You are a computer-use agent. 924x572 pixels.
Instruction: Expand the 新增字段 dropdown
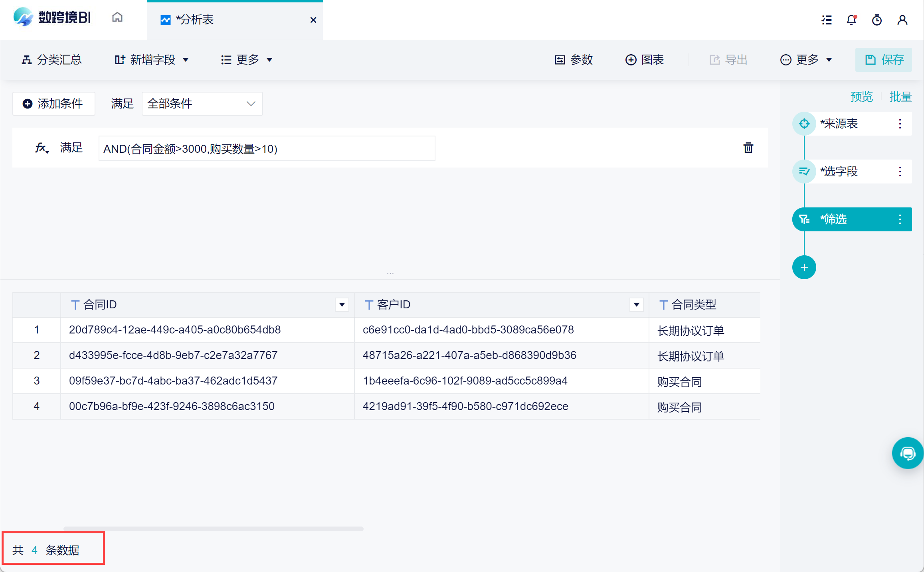point(152,60)
